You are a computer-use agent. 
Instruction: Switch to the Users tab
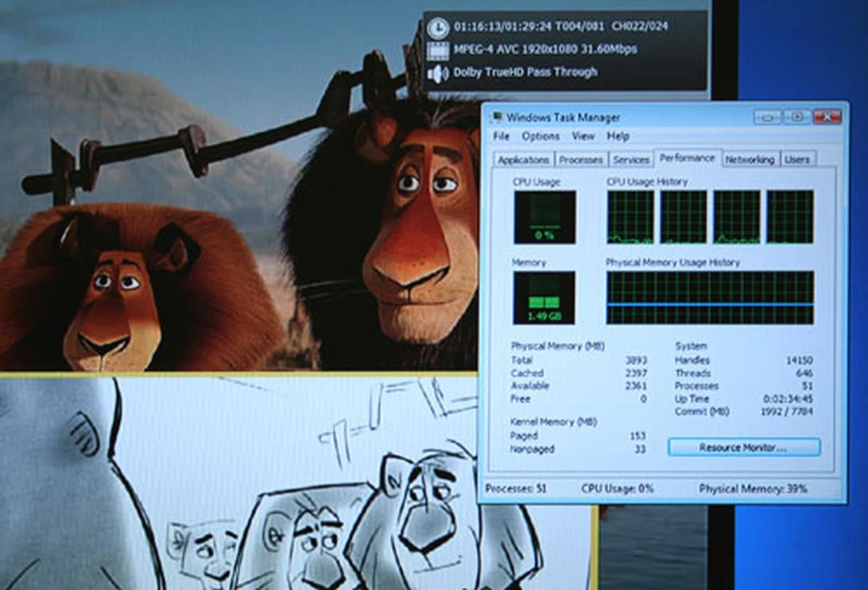point(798,159)
